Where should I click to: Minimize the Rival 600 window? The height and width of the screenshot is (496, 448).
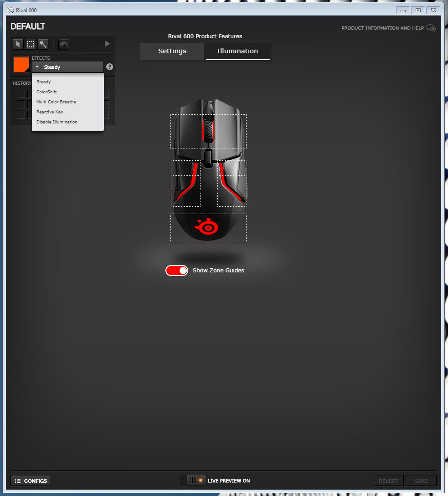(403, 10)
